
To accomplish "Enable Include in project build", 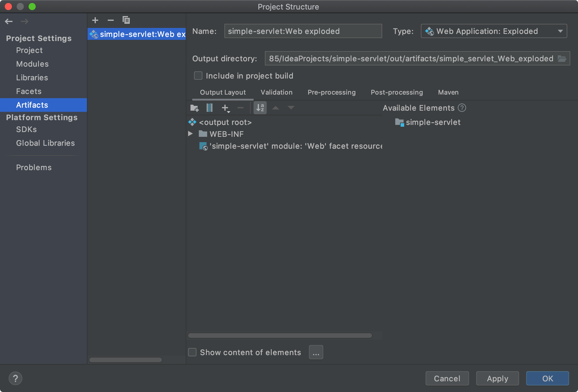I will 198,76.
